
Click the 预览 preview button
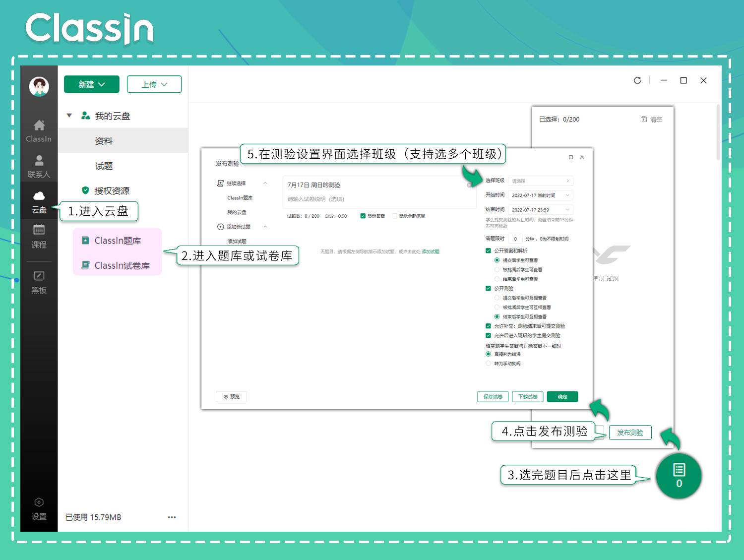pos(232,396)
